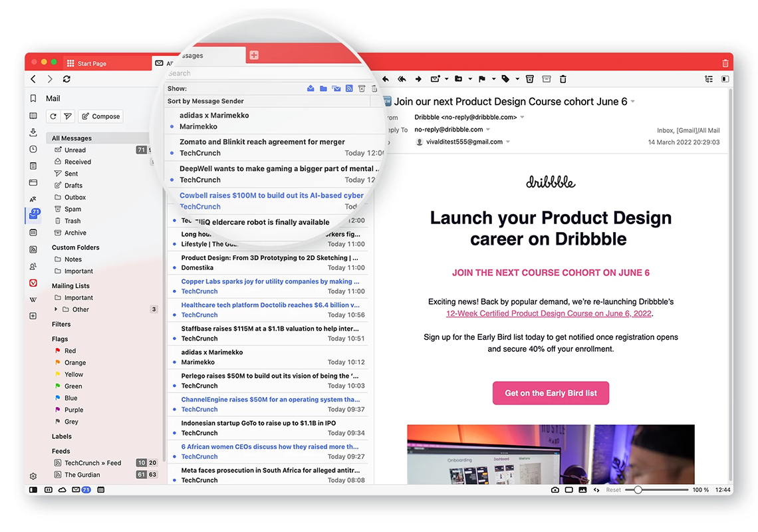Screen dimensions: 758x532
Task: Toggle showing read messages filter
Action: (x=311, y=88)
